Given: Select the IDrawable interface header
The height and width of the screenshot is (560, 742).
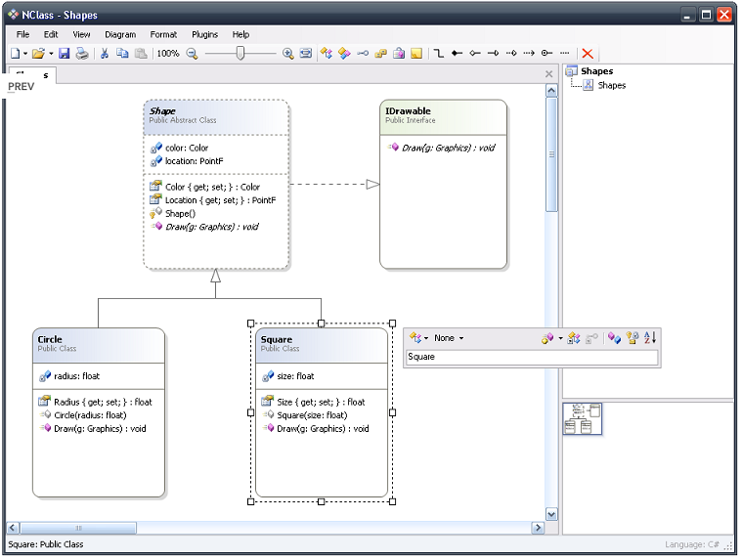Looking at the screenshot, I should (444, 117).
